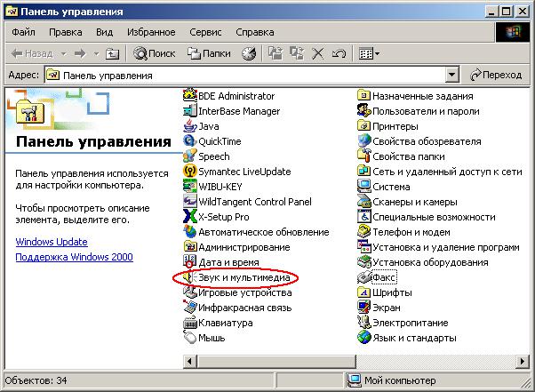Open Свойства папки icon
535x392 pixels.
click(x=364, y=156)
